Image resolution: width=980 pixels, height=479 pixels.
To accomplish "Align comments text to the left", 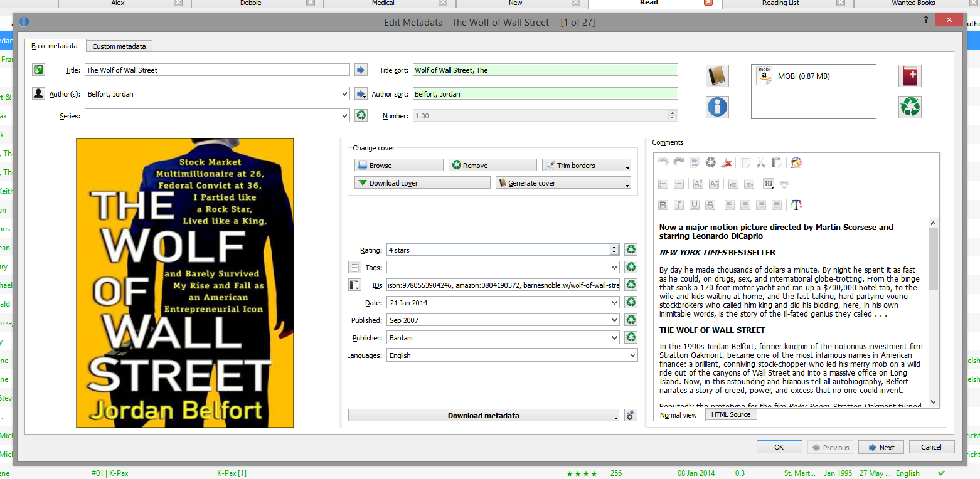I will tap(729, 204).
